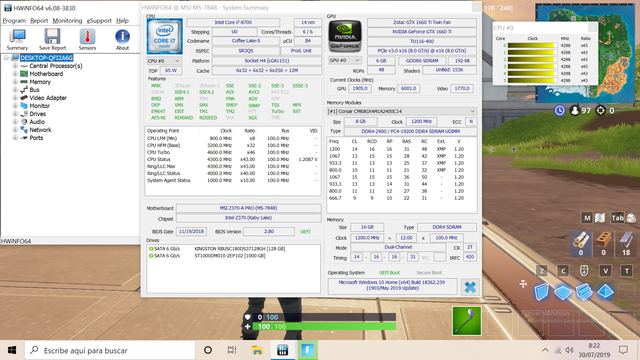Click the Windows 10 Home OS field
This screenshot has width=640, height=360.
pyautogui.click(x=392, y=285)
